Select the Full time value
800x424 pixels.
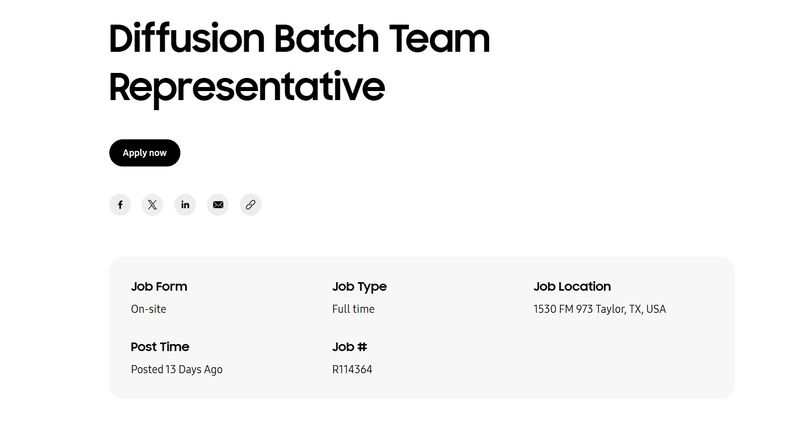353,310
